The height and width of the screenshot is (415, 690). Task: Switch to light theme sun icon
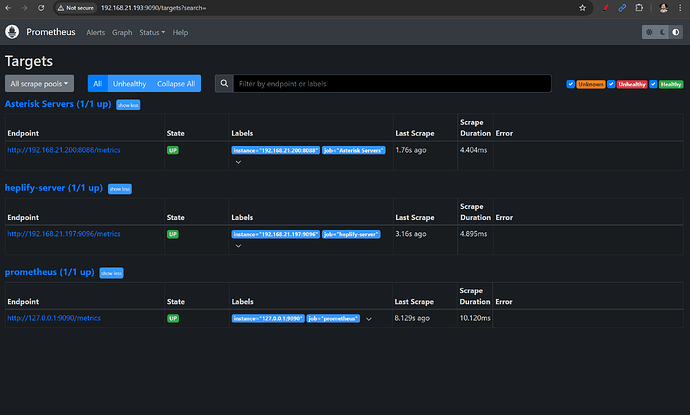[x=649, y=32]
